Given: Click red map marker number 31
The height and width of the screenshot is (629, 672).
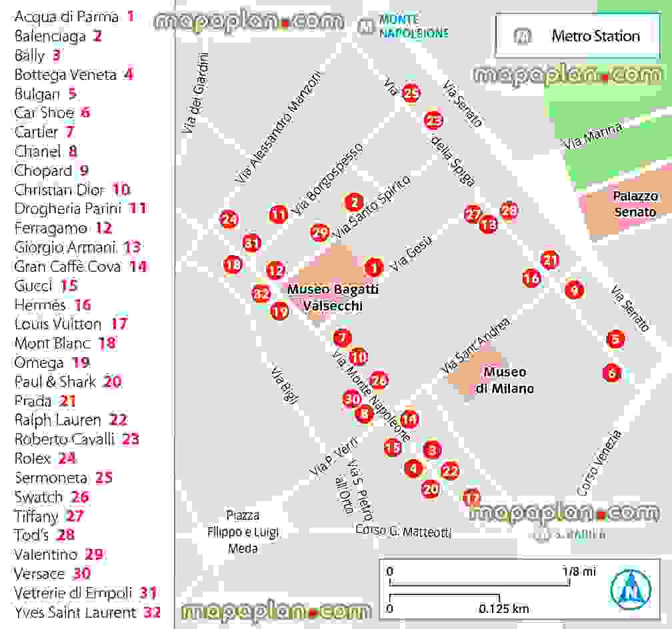Looking at the screenshot, I should pos(251,243).
